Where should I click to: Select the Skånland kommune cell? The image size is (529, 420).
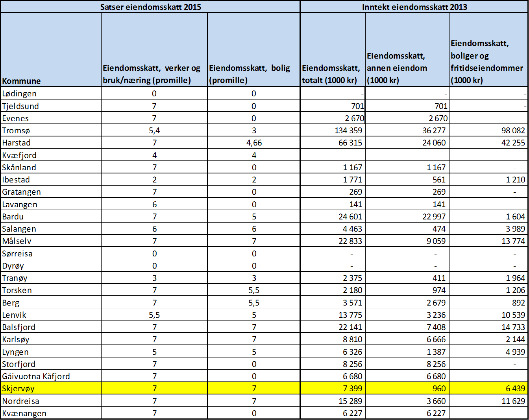tap(51, 167)
